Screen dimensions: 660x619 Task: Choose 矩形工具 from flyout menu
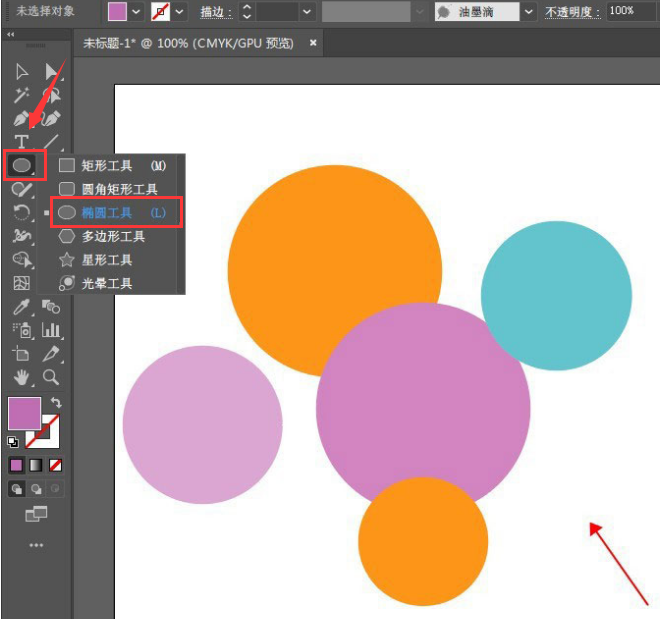(107, 165)
